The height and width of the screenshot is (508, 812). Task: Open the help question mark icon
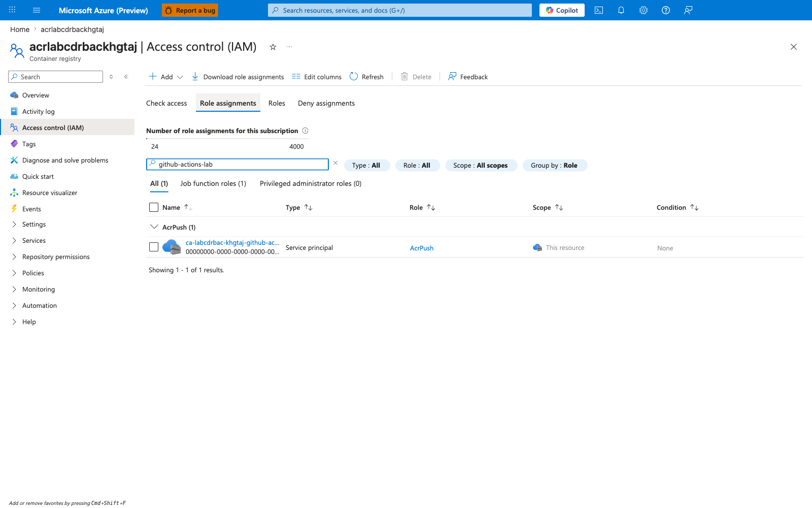(x=666, y=10)
